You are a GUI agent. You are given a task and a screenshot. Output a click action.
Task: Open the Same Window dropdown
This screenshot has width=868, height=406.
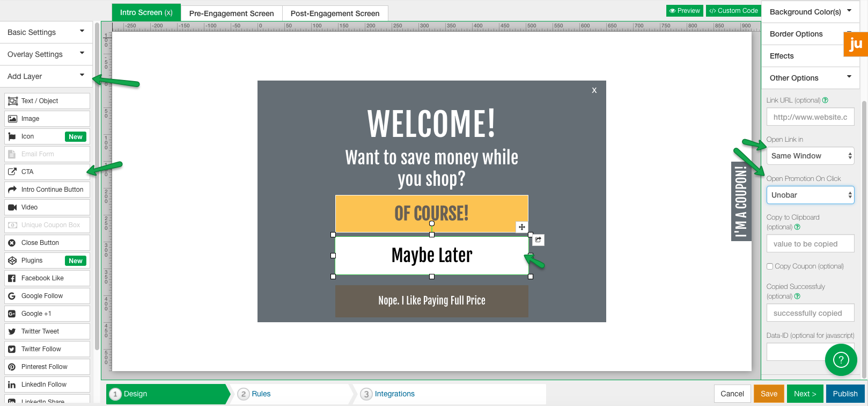pos(810,156)
